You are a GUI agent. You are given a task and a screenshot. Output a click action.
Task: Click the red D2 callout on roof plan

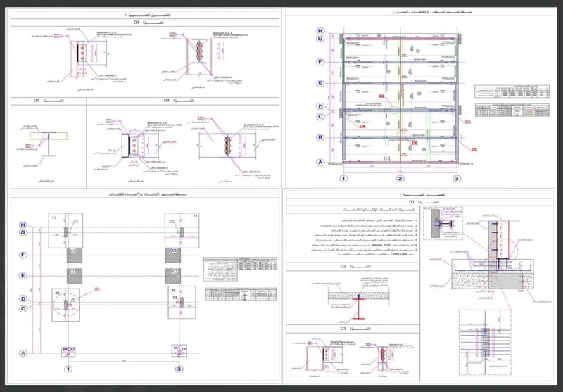pos(382,96)
